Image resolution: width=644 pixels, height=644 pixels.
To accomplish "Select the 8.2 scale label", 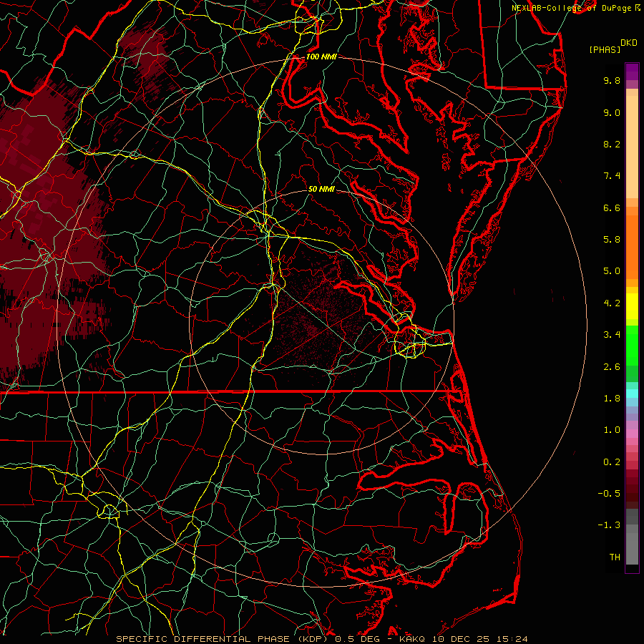I will coord(612,144).
